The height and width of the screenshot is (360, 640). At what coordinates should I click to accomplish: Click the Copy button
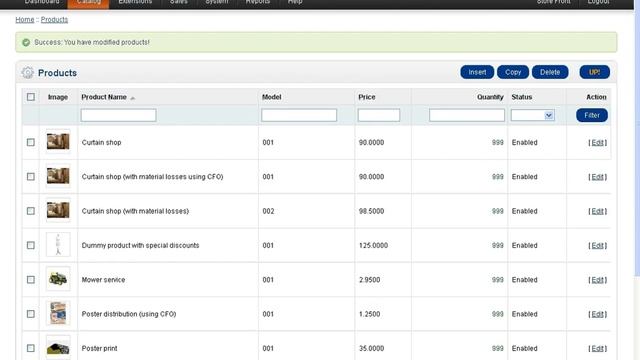point(513,72)
